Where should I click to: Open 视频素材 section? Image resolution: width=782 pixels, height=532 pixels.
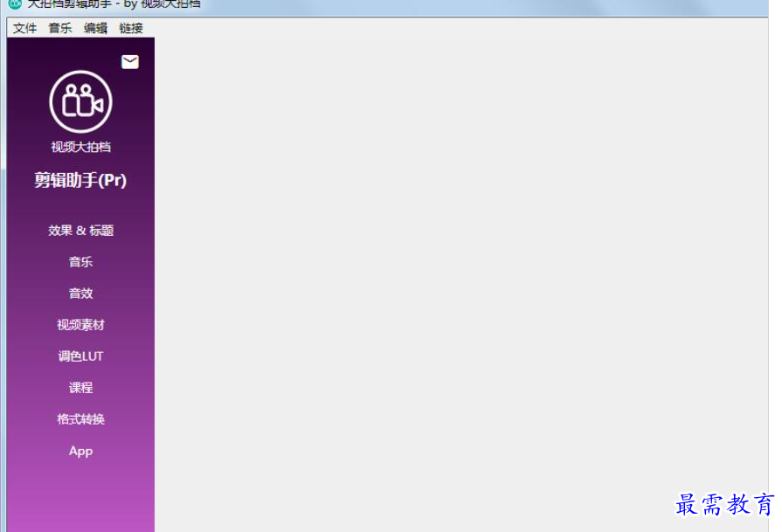[80, 325]
